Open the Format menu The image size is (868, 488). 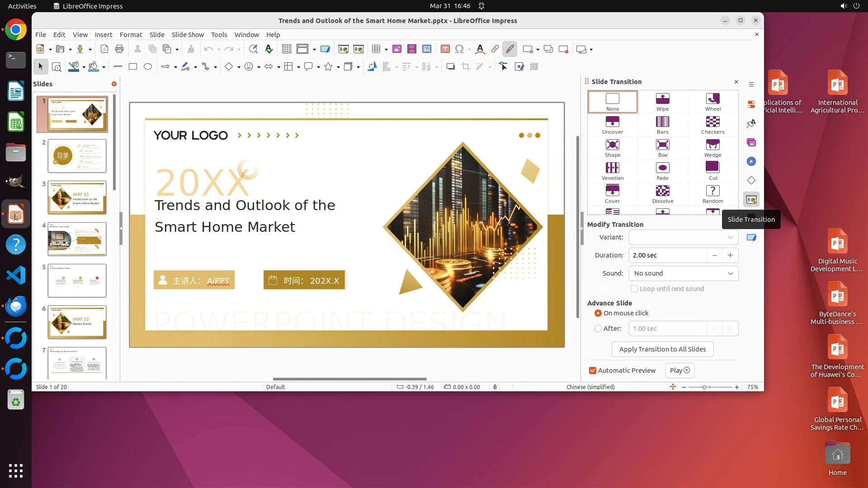[x=131, y=35]
